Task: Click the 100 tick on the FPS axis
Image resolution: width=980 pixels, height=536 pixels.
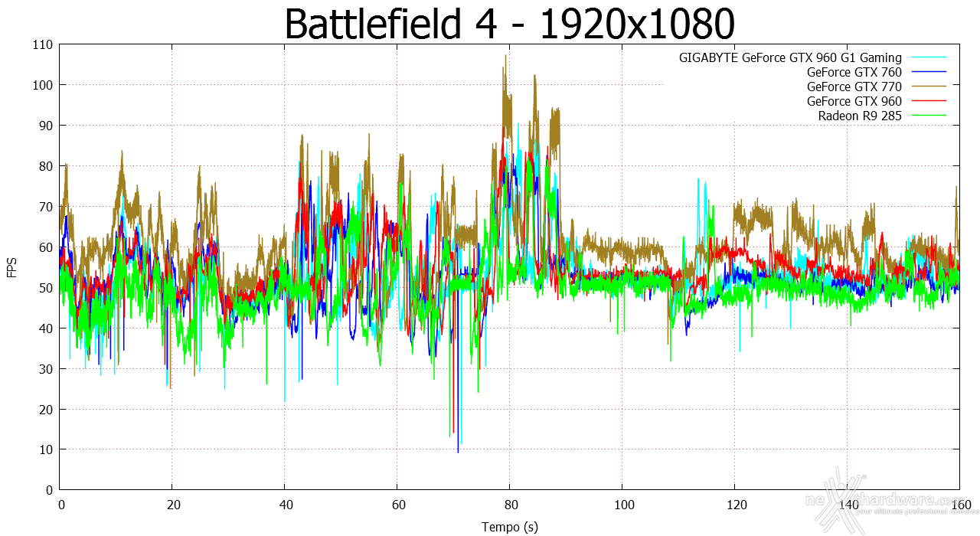Action: coord(43,85)
